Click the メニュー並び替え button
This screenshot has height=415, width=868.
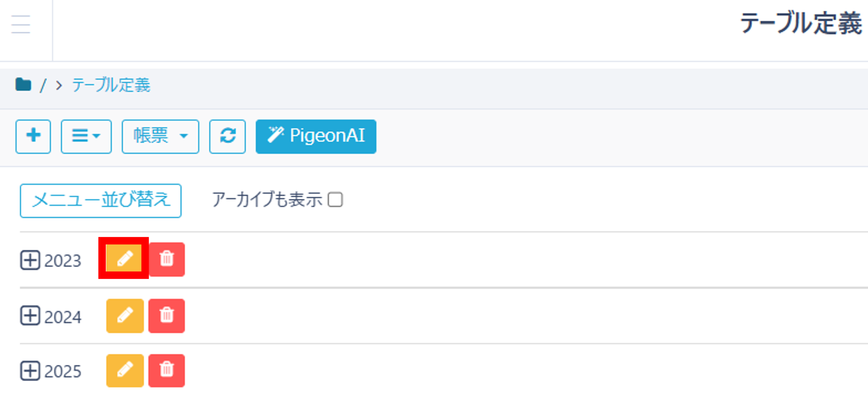(x=100, y=200)
